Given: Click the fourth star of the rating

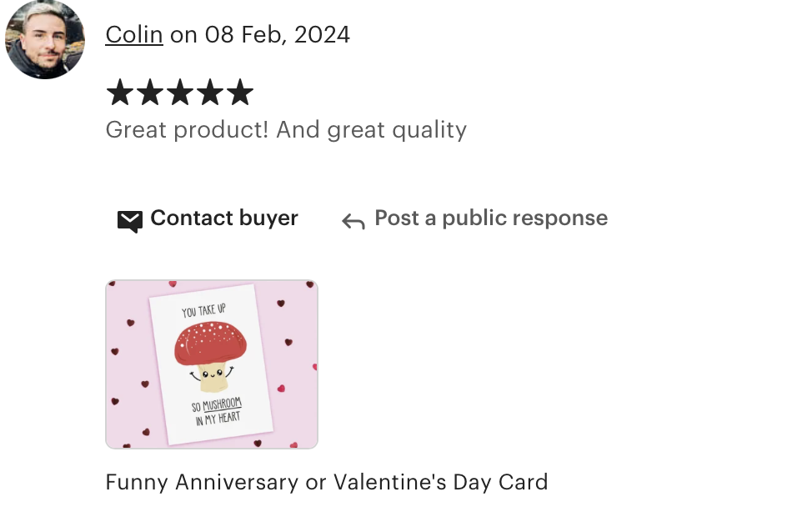Looking at the screenshot, I should [x=209, y=92].
